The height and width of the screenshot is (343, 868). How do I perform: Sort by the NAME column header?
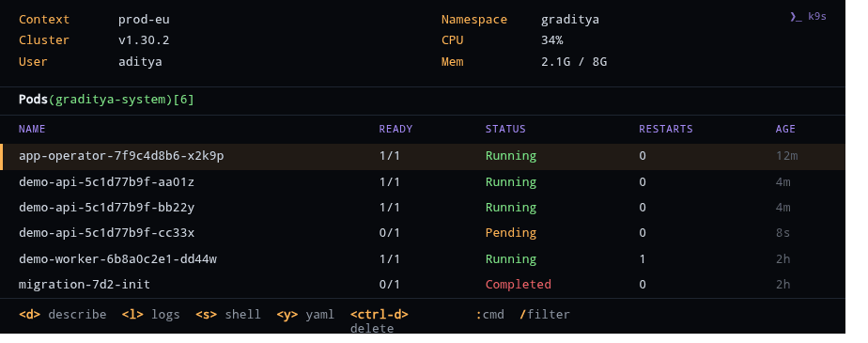click(32, 129)
